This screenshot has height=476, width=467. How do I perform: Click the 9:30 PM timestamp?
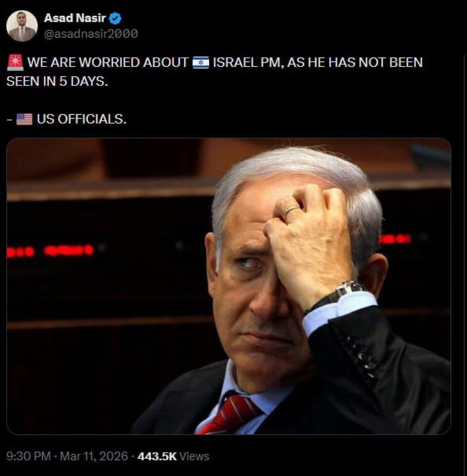pyautogui.click(x=28, y=456)
